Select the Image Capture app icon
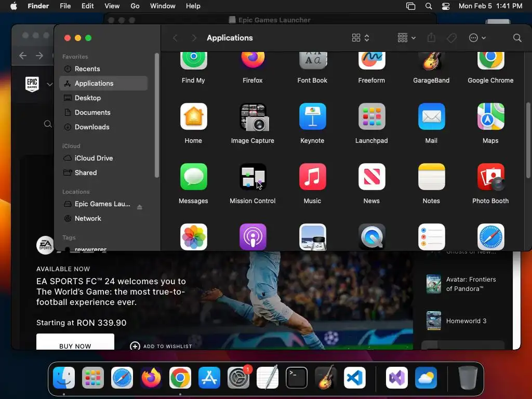This screenshot has width=532, height=399. point(253,117)
